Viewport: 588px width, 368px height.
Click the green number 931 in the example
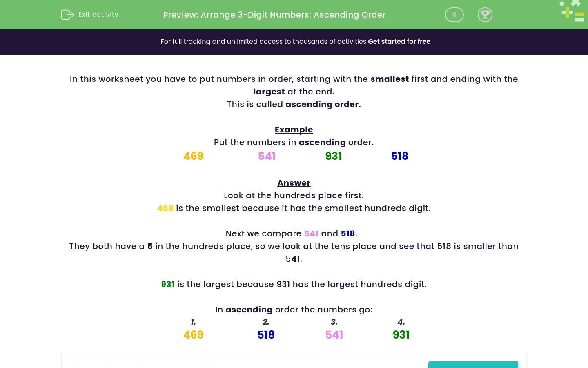334,156
